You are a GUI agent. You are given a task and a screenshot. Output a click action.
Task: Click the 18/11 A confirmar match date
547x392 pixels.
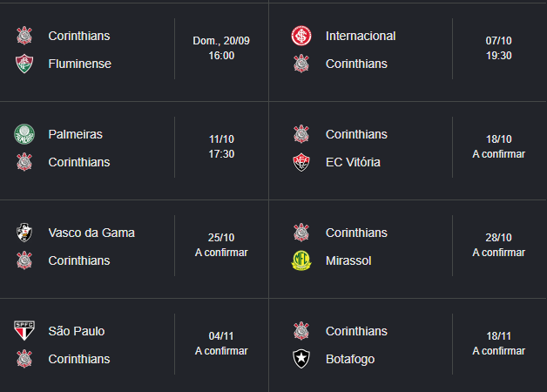[499, 343]
